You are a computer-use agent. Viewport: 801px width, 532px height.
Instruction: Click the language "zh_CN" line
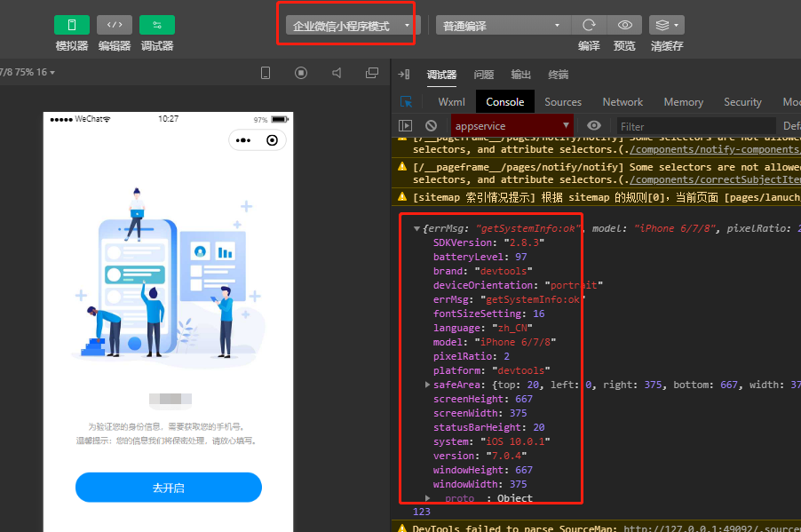pos(483,328)
